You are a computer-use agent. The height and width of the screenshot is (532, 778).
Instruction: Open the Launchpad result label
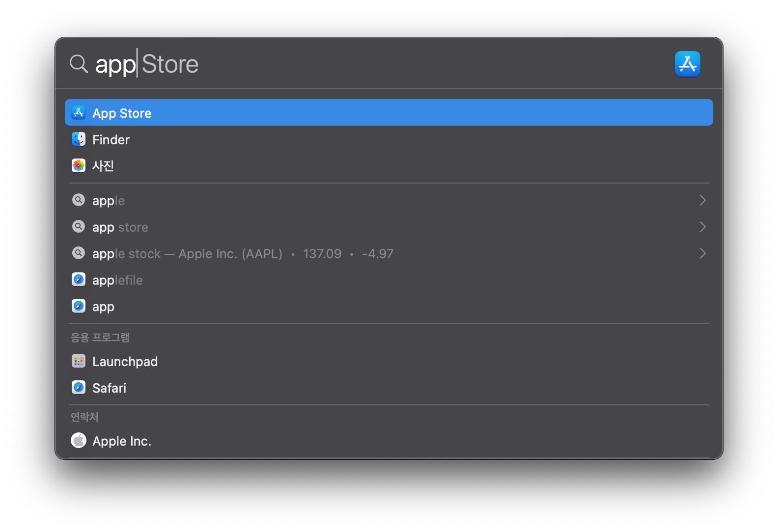tap(125, 362)
